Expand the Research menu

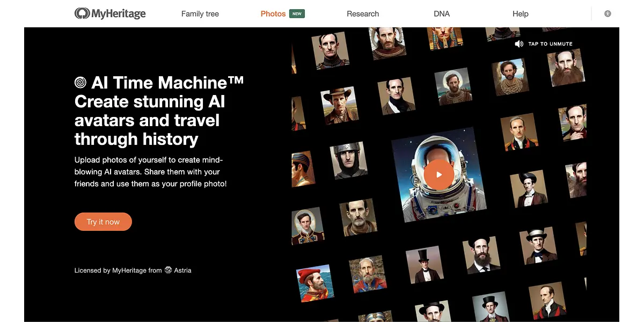click(362, 14)
